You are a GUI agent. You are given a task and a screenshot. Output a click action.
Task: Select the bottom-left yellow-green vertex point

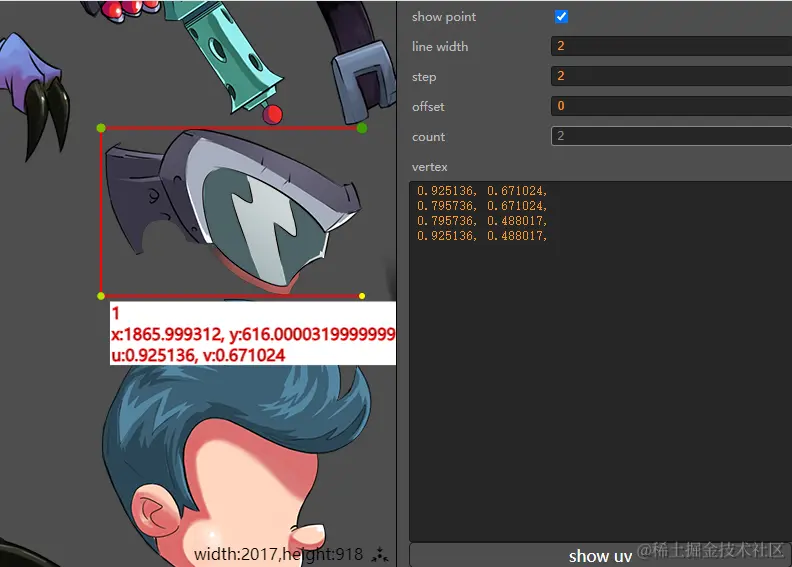pos(101,296)
